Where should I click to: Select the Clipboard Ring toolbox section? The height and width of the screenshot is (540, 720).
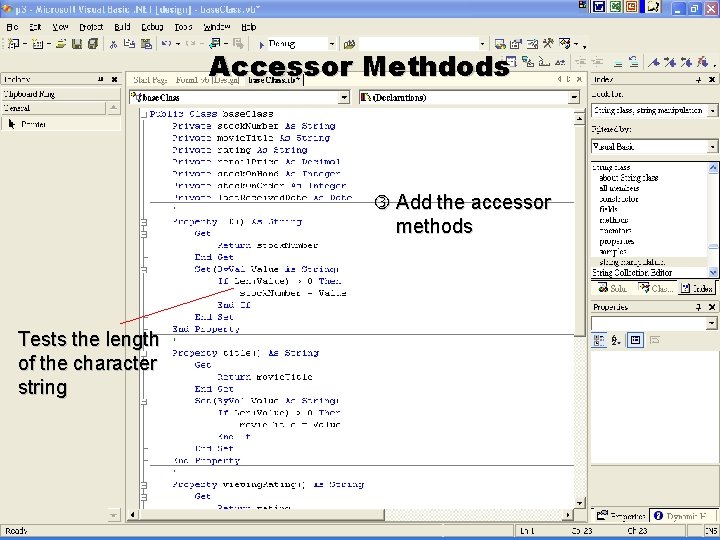61,94
